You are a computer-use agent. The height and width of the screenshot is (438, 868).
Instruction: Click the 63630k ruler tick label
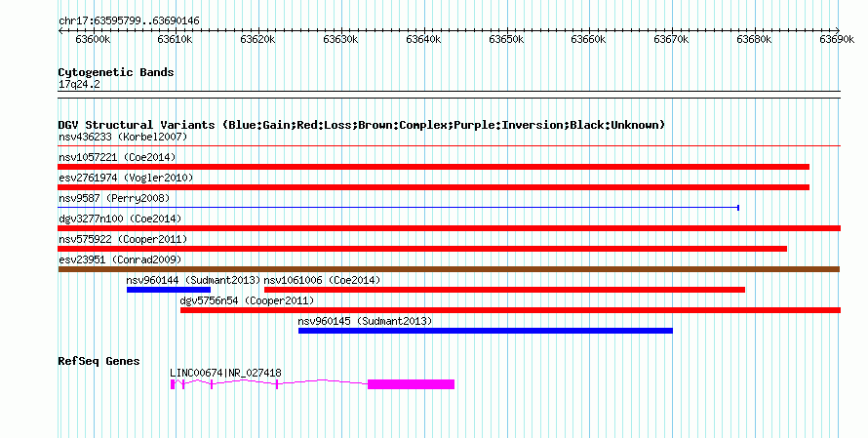pos(340,39)
